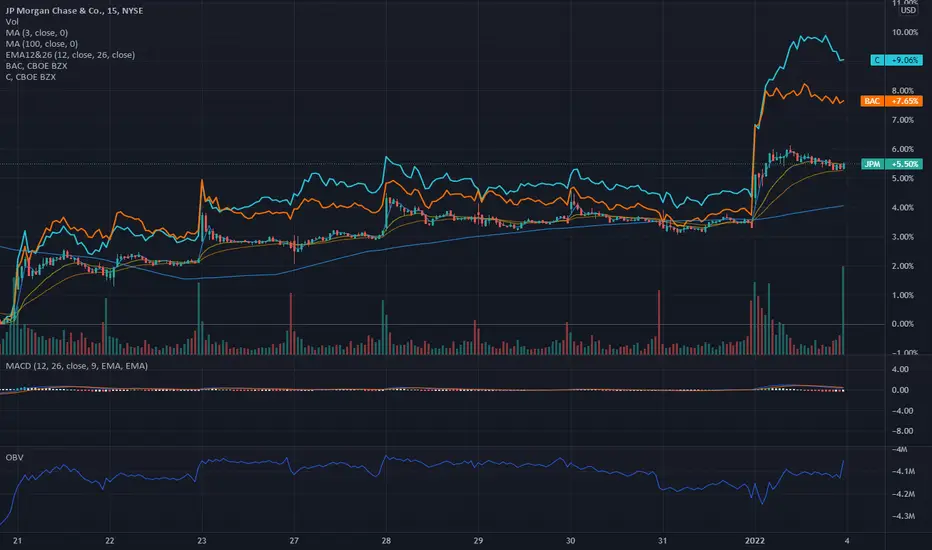The height and width of the screenshot is (550, 932).
Task: Click the JPM +5.50% price label
Action: coord(892,164)
